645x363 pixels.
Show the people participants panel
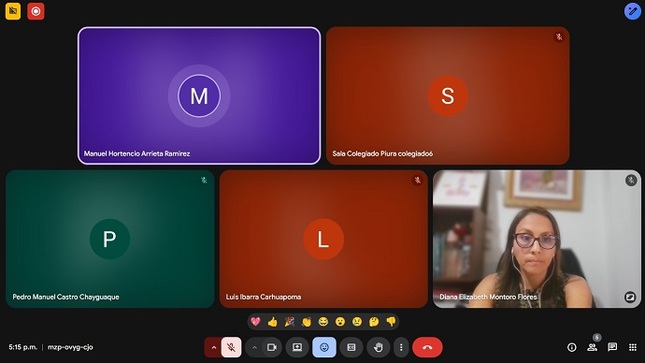[x=592, y=347]
